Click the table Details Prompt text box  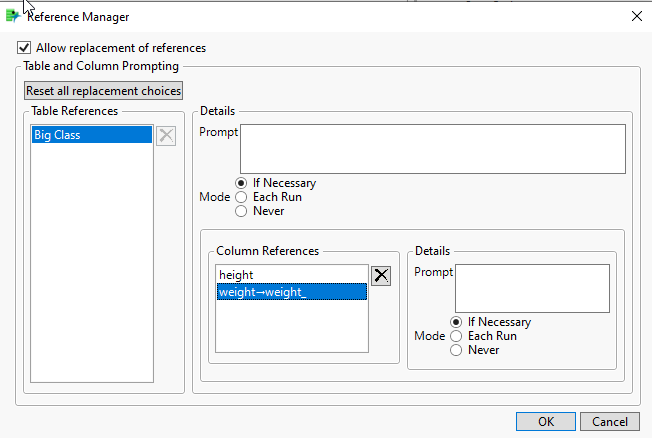pyautogui.click(x=432, y=149)
